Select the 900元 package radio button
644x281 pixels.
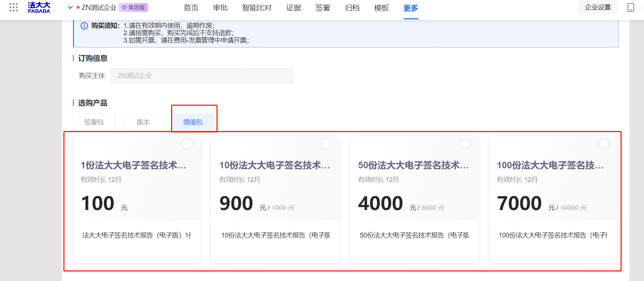[x=326, y=144]
